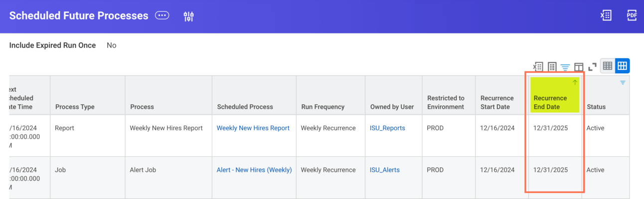Open the filter settings sliders icon
Screen dimensions: 644x199
[x=188, y=16]
